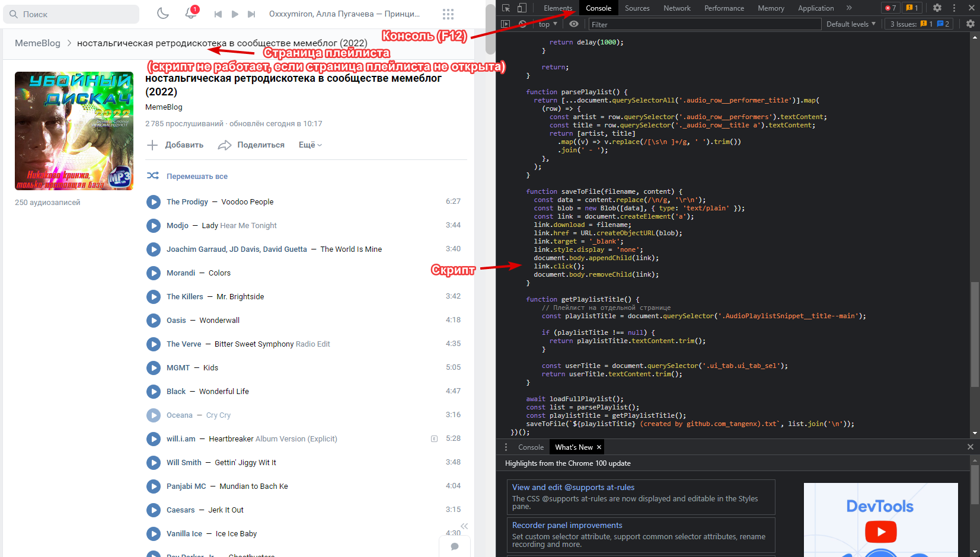Viewport: 980px width, 557px height.
Task: Switch to the Sources tab
Action: [637, 8]
